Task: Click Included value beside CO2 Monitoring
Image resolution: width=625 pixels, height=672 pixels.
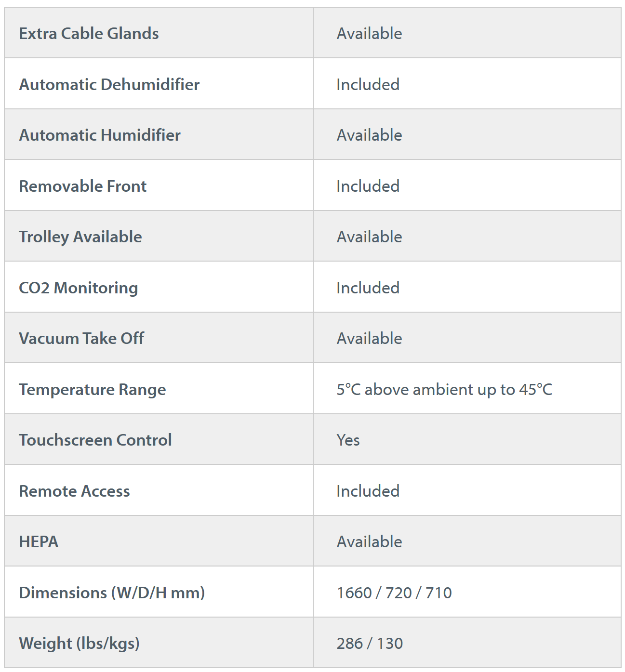Action: click(368, 288)
